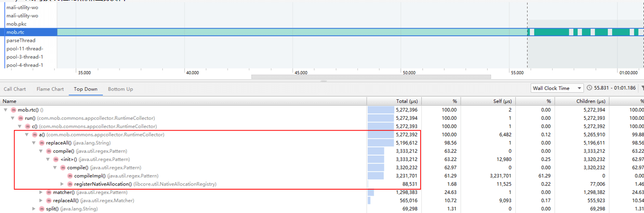Click the children value 77,006
The width and height of the screenshot is (644, 213).
coord(597,184)
